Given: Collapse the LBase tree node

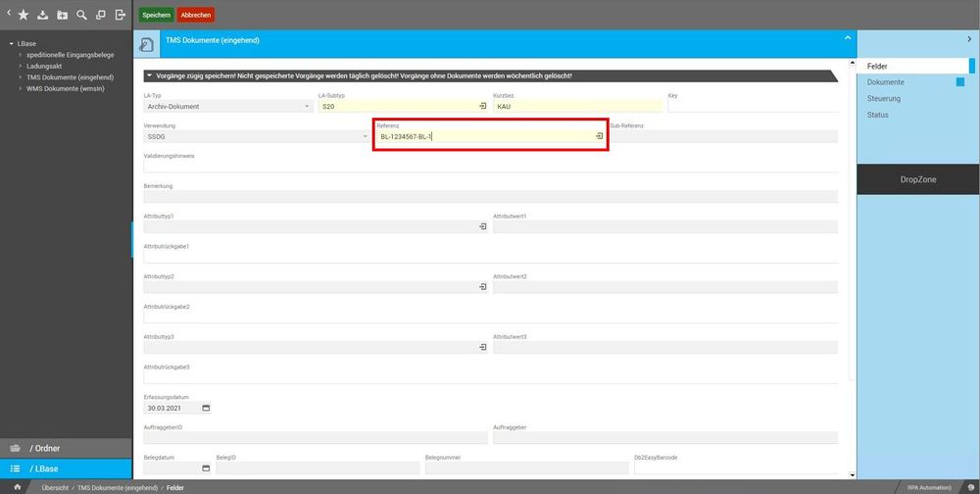Looking at the screenshot, I should pyautogui.click(x=12, y=44).
